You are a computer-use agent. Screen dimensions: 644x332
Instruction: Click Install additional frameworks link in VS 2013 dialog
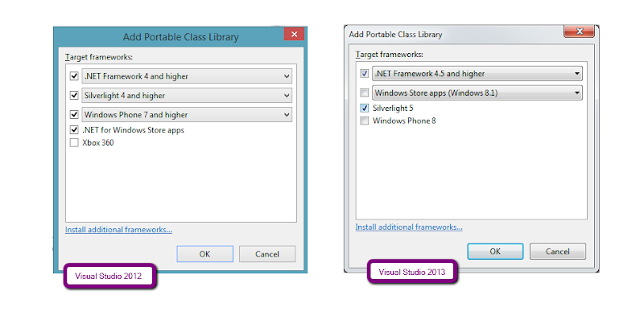coord(409,227)
